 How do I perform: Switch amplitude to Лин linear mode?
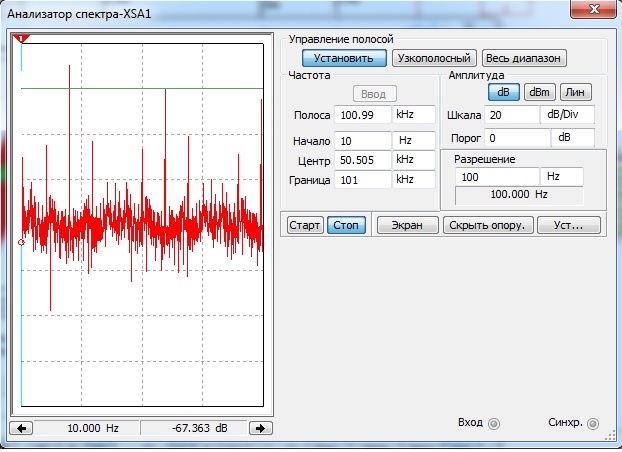[x=576, y=92]
